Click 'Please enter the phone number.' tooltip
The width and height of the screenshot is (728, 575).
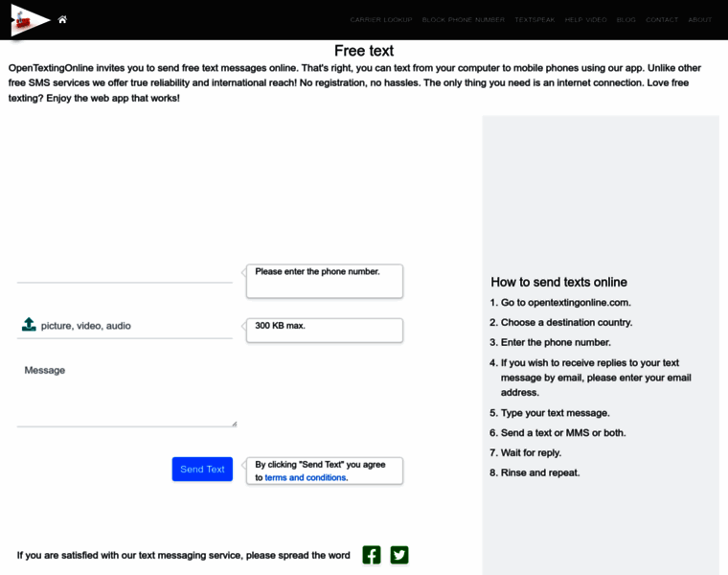click(325, 281)
